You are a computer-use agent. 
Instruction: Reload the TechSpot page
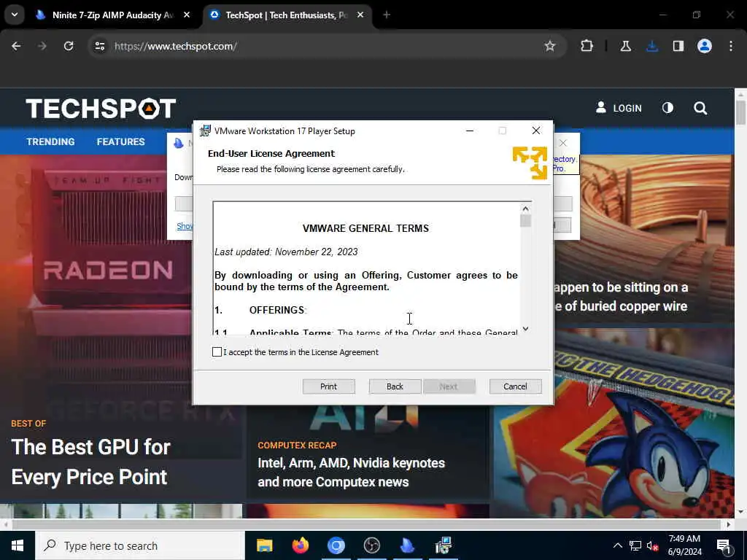click(69, 46)
